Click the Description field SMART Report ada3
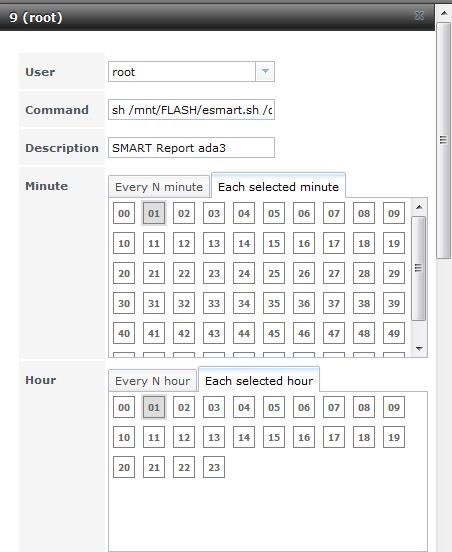 pos(191,148)
